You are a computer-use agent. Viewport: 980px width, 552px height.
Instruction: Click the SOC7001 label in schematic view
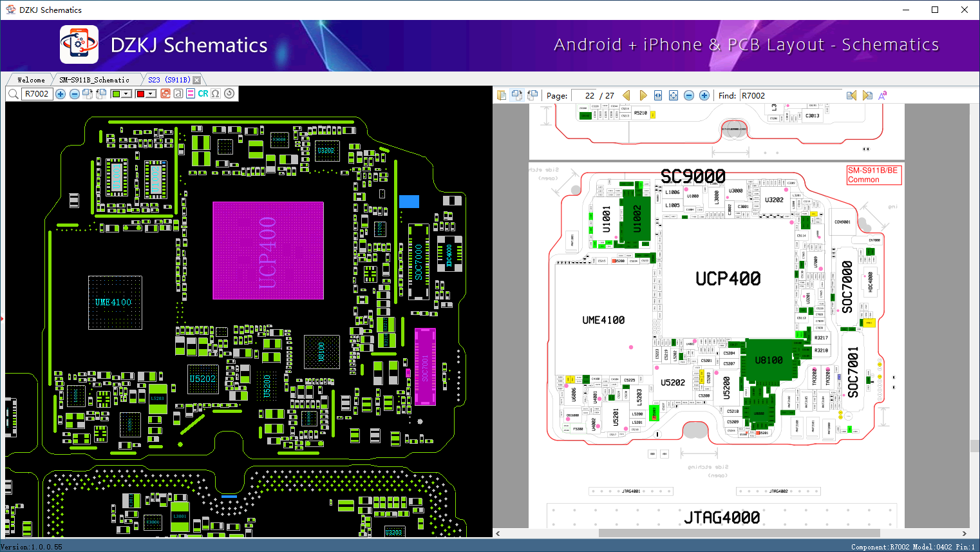pos(853,372)
